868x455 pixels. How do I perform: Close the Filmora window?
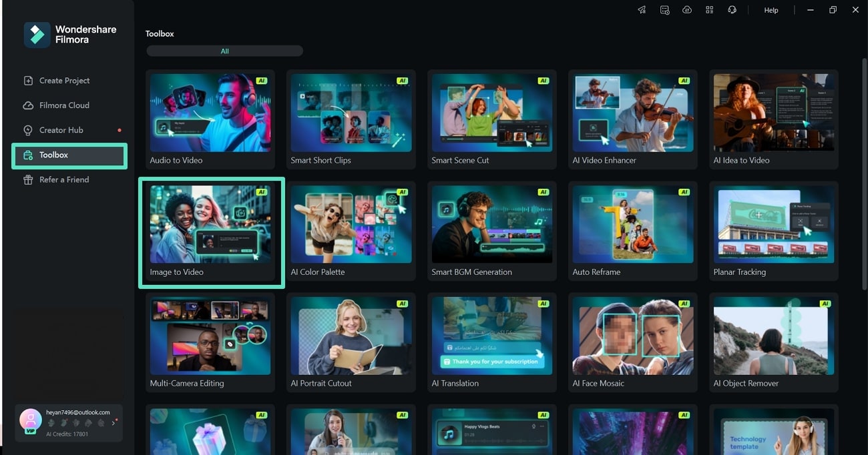tap(855, 10)
